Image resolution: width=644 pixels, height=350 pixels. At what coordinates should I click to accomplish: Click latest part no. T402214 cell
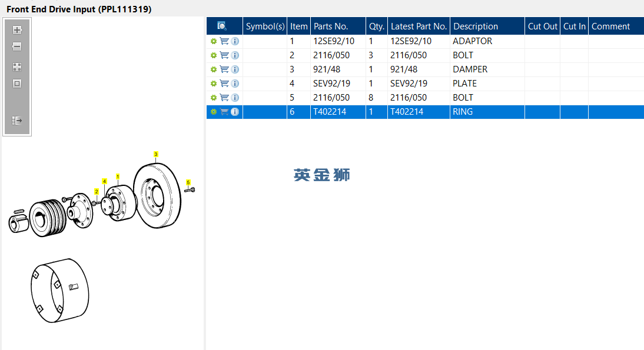coord(419,112)
